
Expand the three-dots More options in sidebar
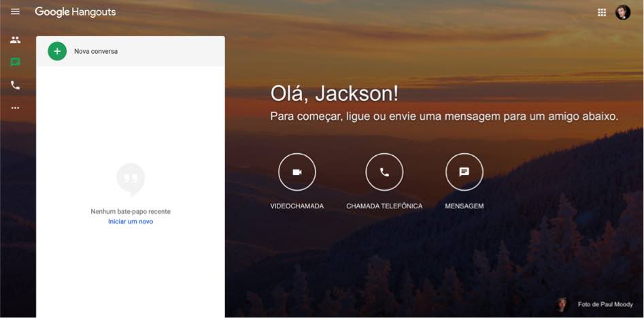click(x=15, y=108)
